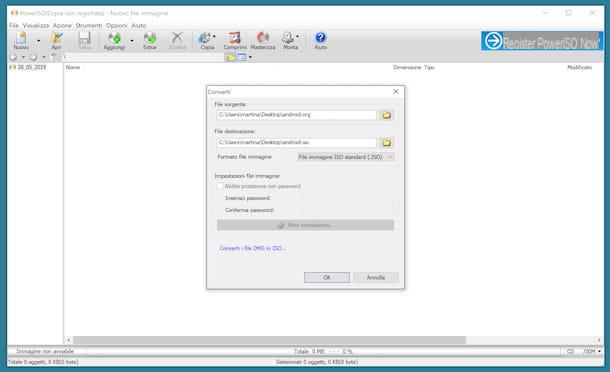The height and width of the screenshot is (372, 610).
Task: Expand the back history dropdown arrow
Action: pyautogui.click(x=23, y=57)
